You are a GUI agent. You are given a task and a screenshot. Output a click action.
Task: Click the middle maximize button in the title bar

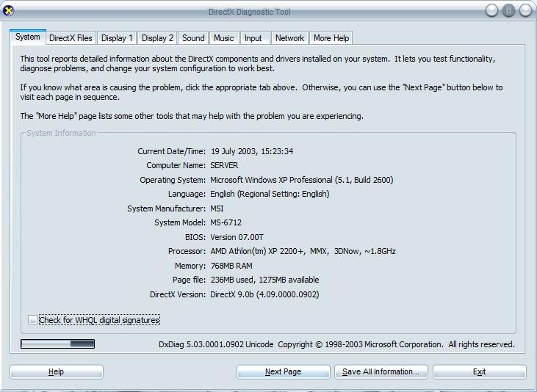click(508, 10)
